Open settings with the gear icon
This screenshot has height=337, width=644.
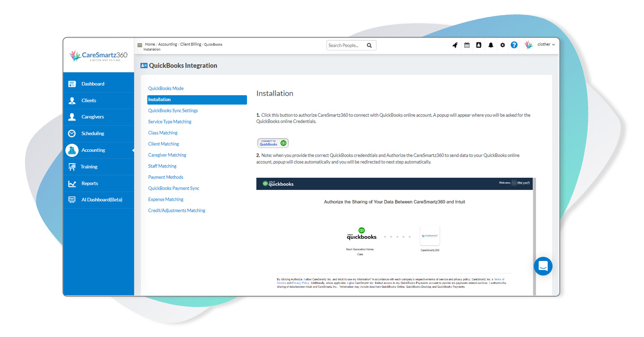point(502,45)
